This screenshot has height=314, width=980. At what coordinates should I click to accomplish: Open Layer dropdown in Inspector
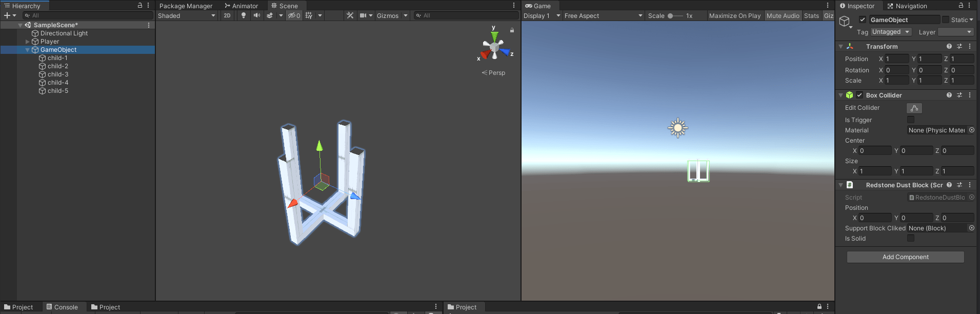click(956, 32)
